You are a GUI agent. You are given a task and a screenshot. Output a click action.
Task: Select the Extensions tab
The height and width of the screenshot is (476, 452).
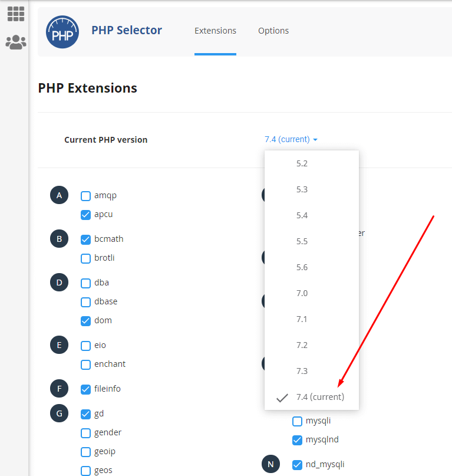(x=215, y=30)
